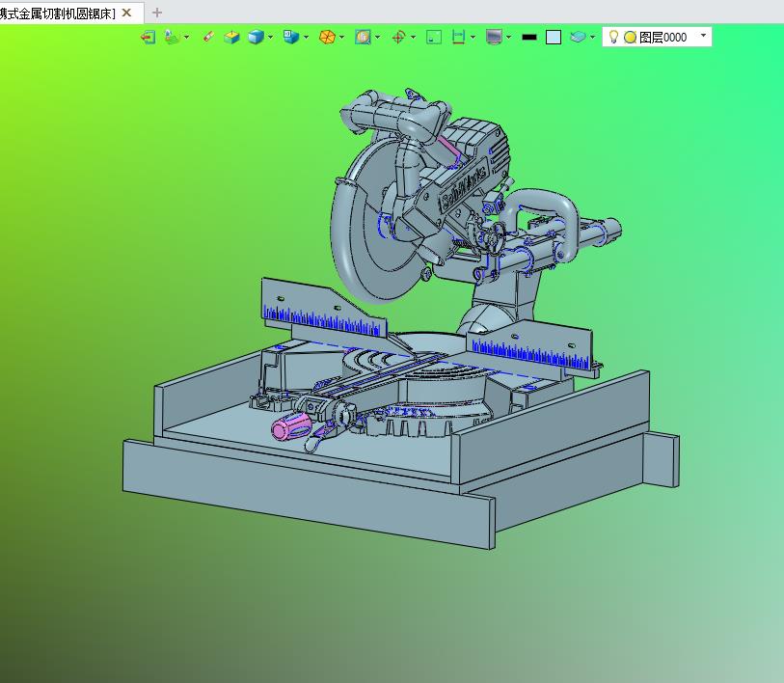Click the zoom magnifier icon

pos(363,37)
